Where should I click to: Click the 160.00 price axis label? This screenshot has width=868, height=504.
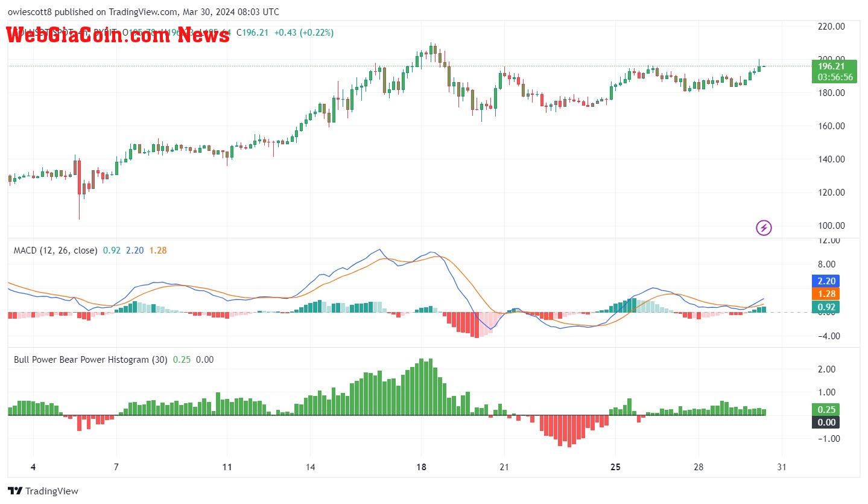click(x=831, y=126)
